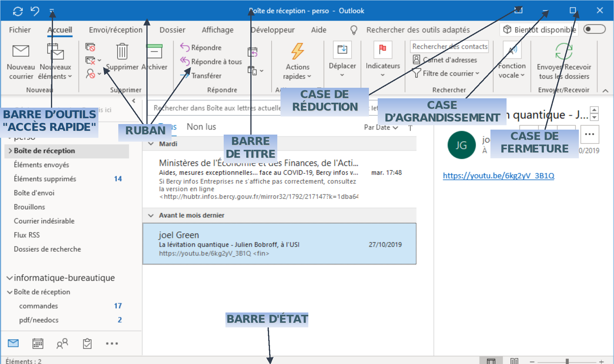Click Transférer in the ribbon
The height and width of the screenshot is (364, 614).
[201, 75]
